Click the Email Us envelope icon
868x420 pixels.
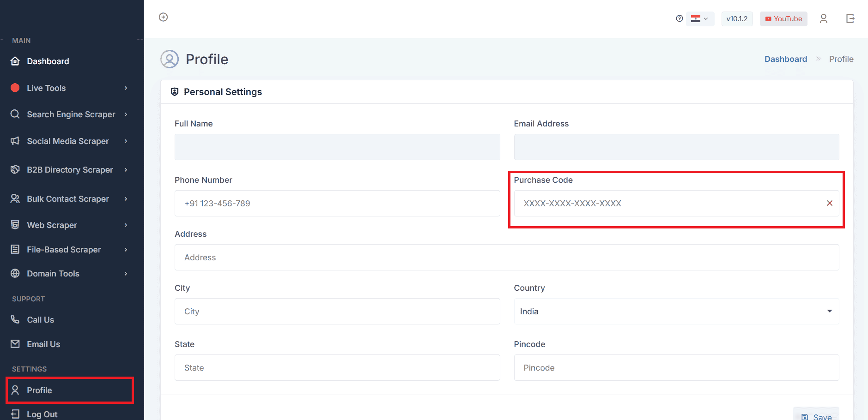(x=15, y=344)
